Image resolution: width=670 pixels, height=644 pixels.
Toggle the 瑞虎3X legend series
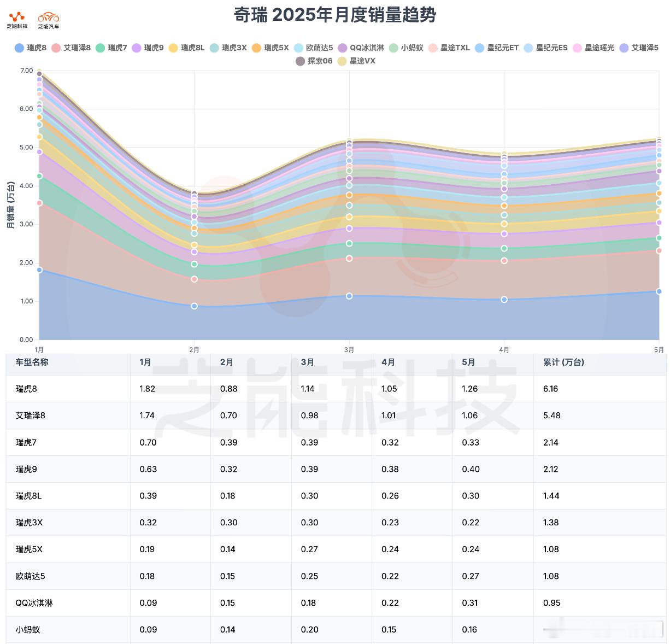(228, 48)
